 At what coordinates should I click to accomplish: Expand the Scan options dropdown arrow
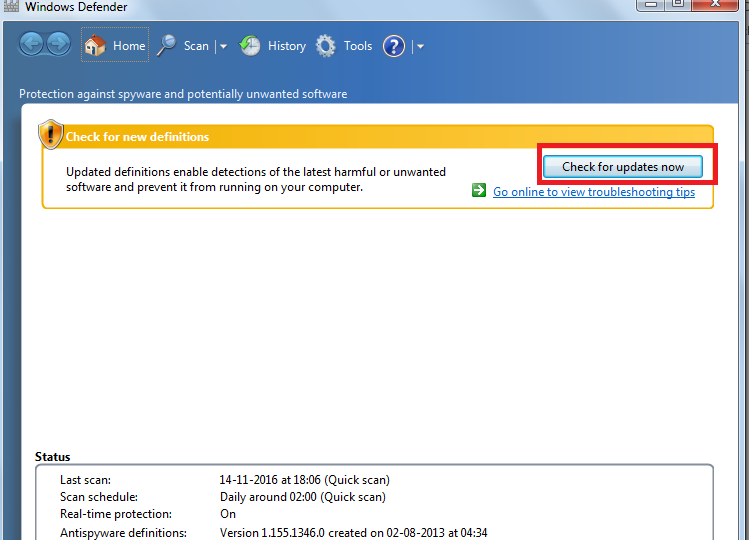click(224, 46)
